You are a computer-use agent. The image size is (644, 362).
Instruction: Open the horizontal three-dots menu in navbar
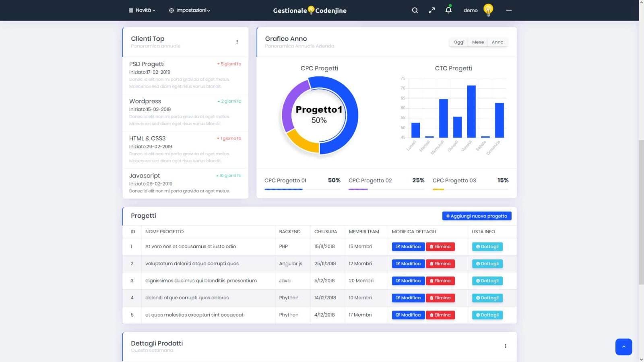509,10
